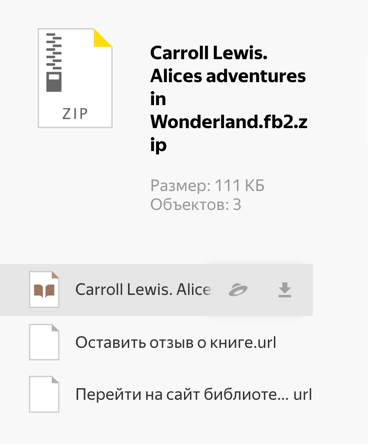Click highlighted row's empty area left of the book icon
This screenshot has height=444, width=368.
(x=14, y=290)
